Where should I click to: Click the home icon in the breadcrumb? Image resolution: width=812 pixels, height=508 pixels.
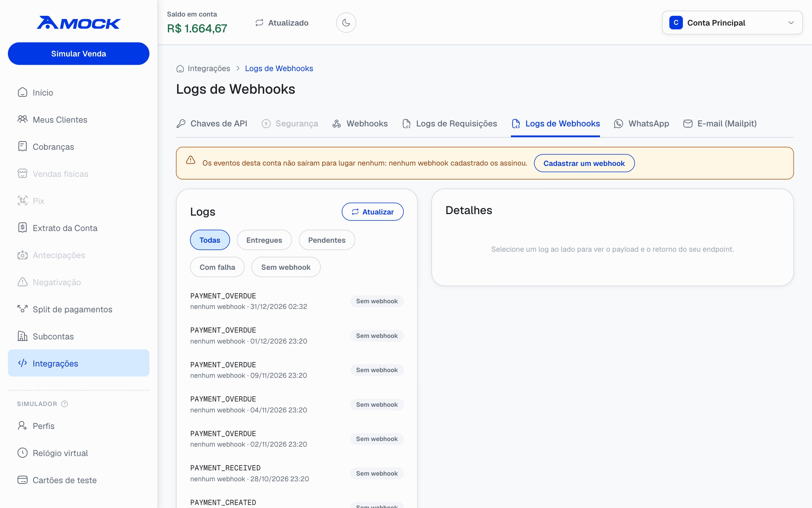tap(180, 68)
